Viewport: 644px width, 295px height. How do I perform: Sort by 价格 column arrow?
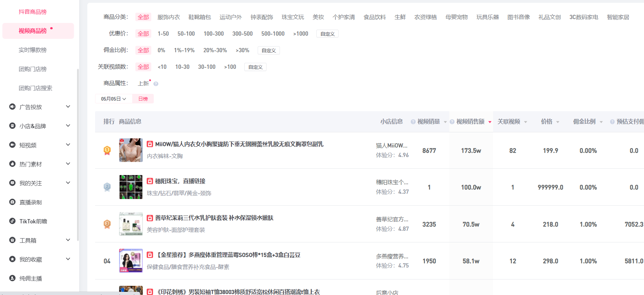point(558,122)
